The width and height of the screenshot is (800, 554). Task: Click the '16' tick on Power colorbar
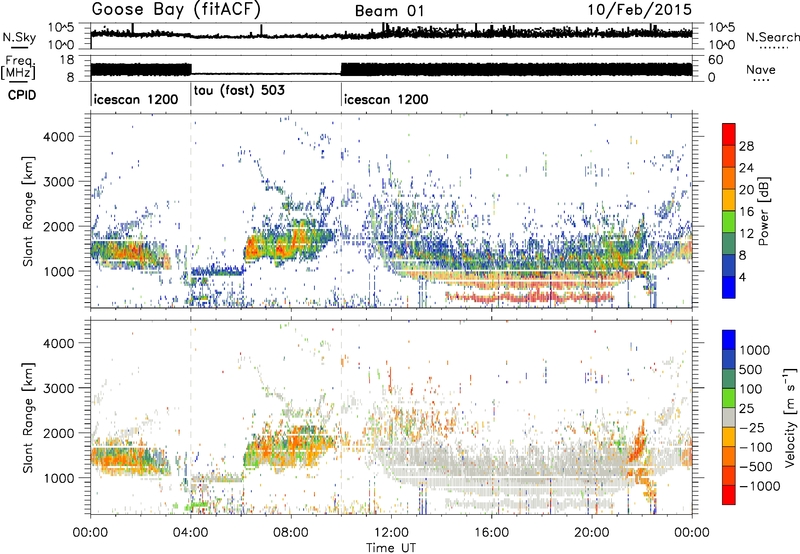tap(746, 212)
